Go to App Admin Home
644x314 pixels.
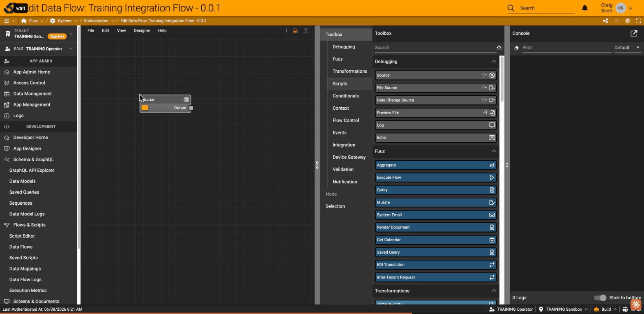[x=32, y=72]
